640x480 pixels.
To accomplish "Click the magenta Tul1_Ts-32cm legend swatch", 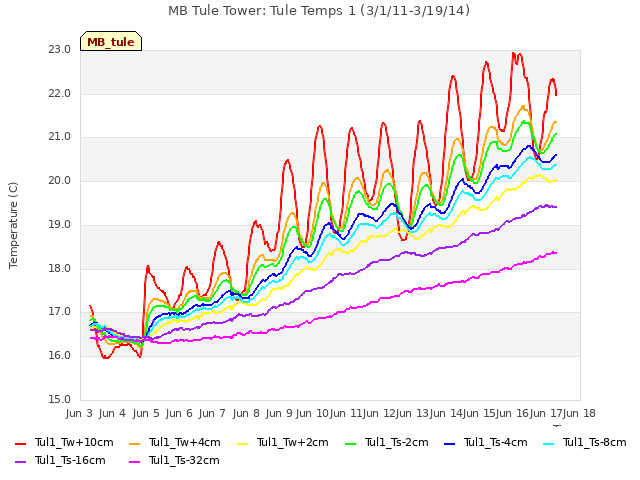I will point(134,462).
